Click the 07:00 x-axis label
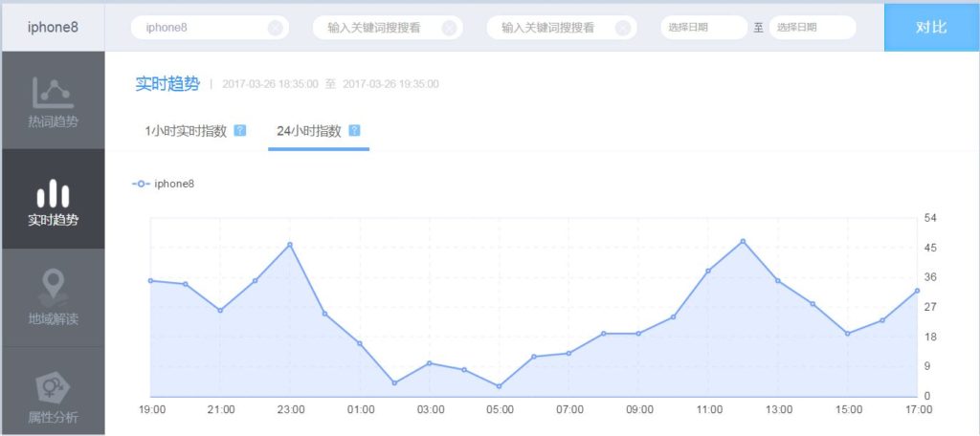This screenshot has width=980, height=436. (x=570, y=410)
